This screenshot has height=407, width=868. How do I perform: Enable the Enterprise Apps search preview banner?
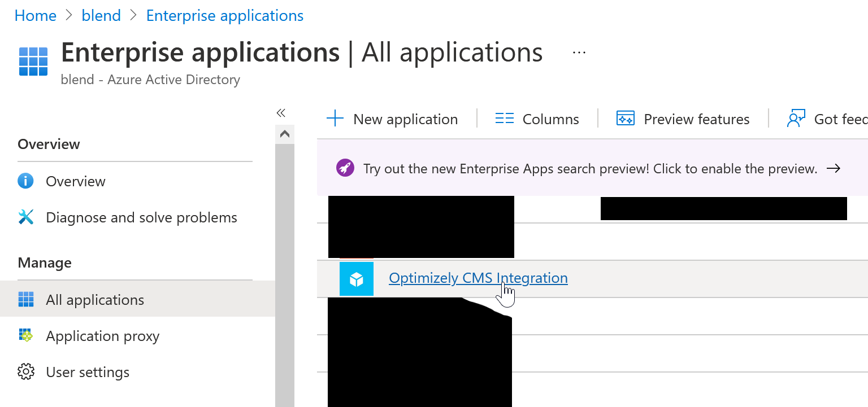coord(592,168)
